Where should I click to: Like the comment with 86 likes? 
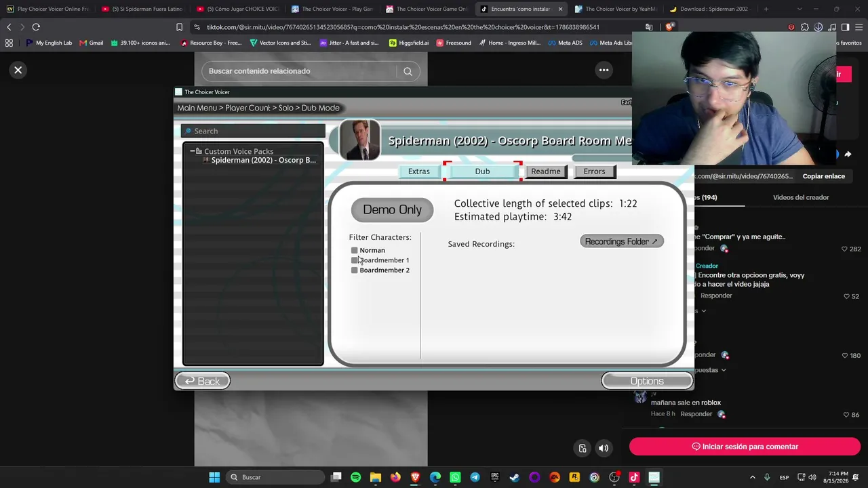point(846,415)
